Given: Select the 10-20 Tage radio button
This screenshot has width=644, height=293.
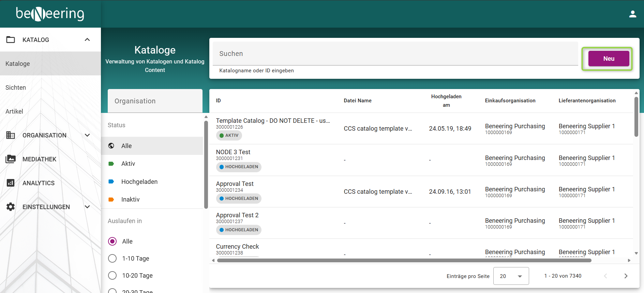Looking at the screenshot, I should [112, 276].
